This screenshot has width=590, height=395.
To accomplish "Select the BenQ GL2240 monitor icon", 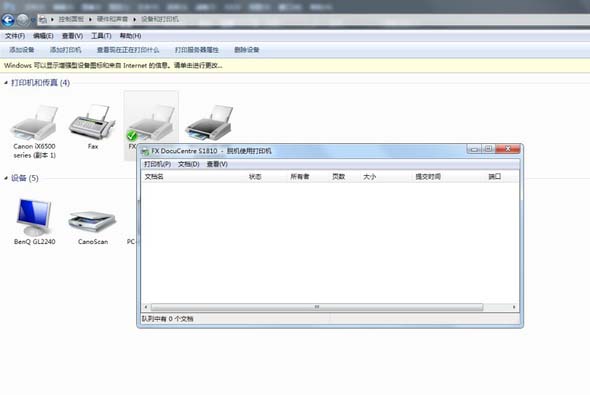I will click(x=34, y=217).
